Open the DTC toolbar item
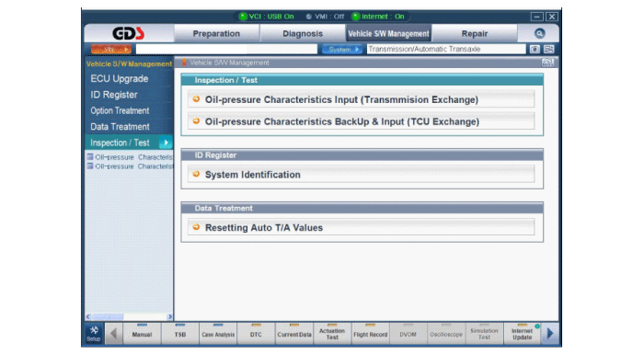 256,334
